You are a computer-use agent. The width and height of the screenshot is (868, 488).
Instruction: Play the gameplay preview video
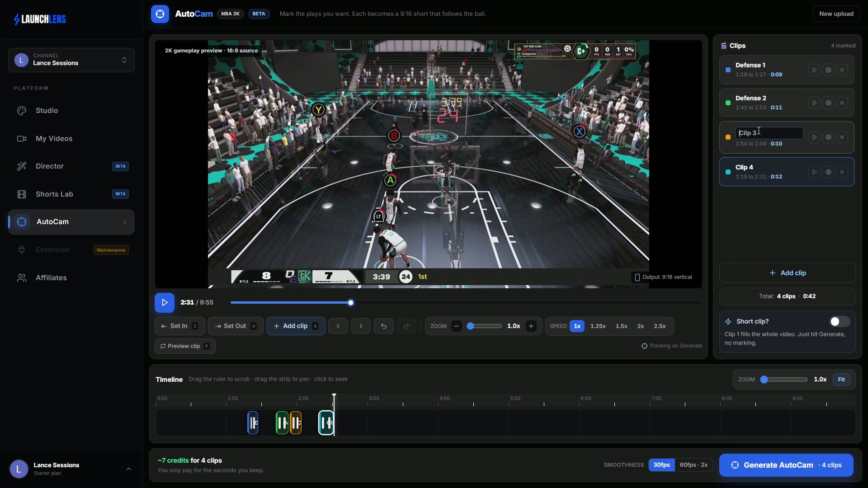coord(165,303)
